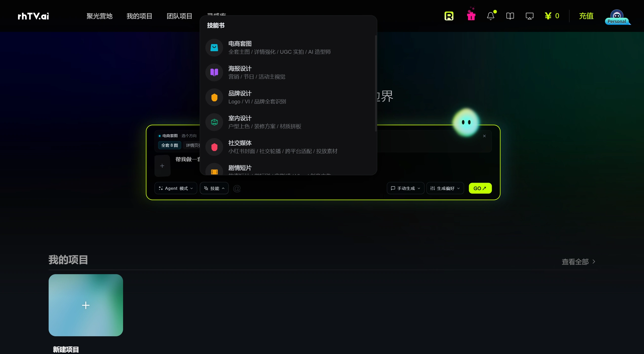Select 品牌设计 skill entry
The width and height of the screenshot is (644, 354).
click(x=289, y=97)
